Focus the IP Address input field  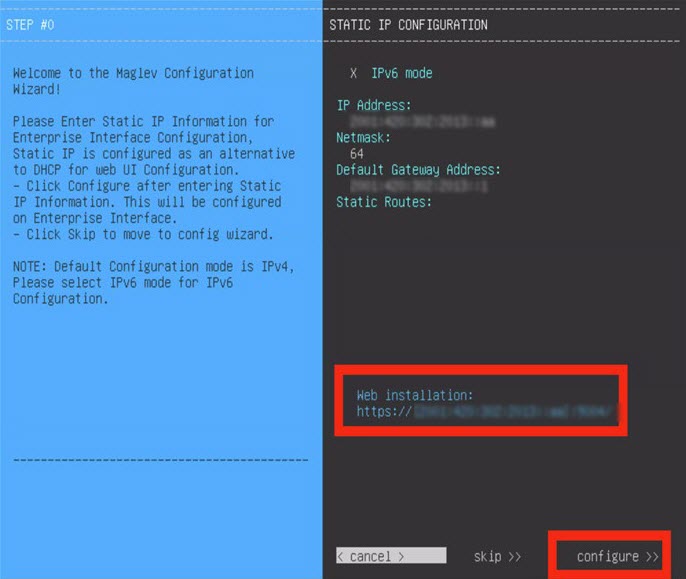(423, 121)
